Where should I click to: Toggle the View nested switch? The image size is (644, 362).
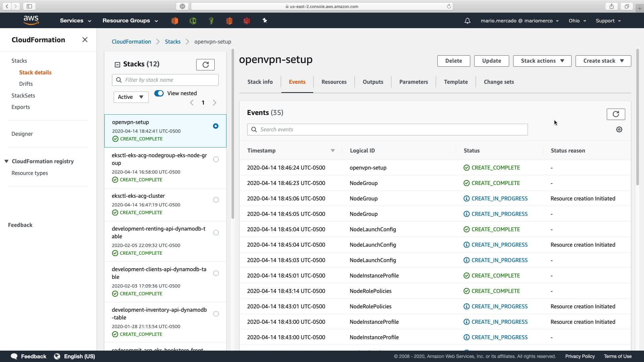click(x=159, y=93)
